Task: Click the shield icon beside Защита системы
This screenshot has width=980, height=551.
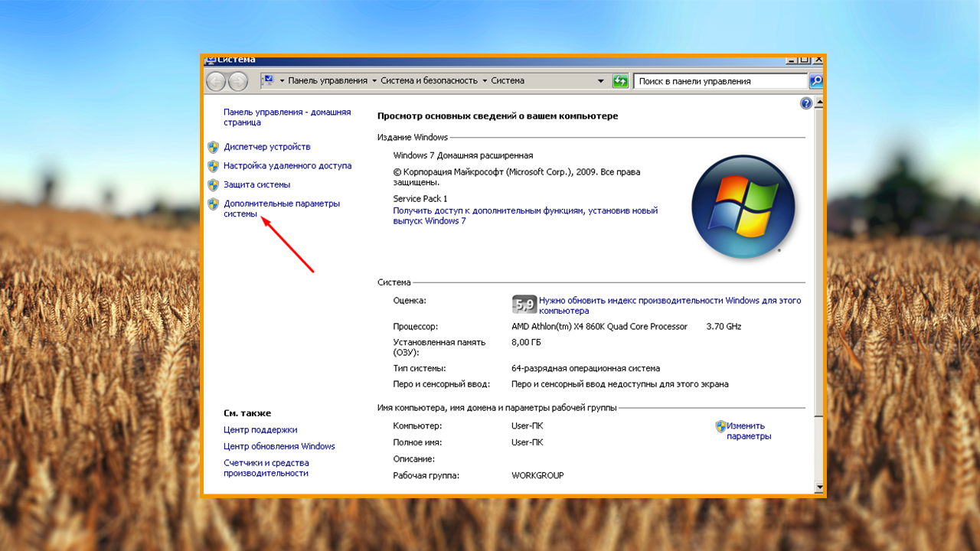Action: point(214,185)
